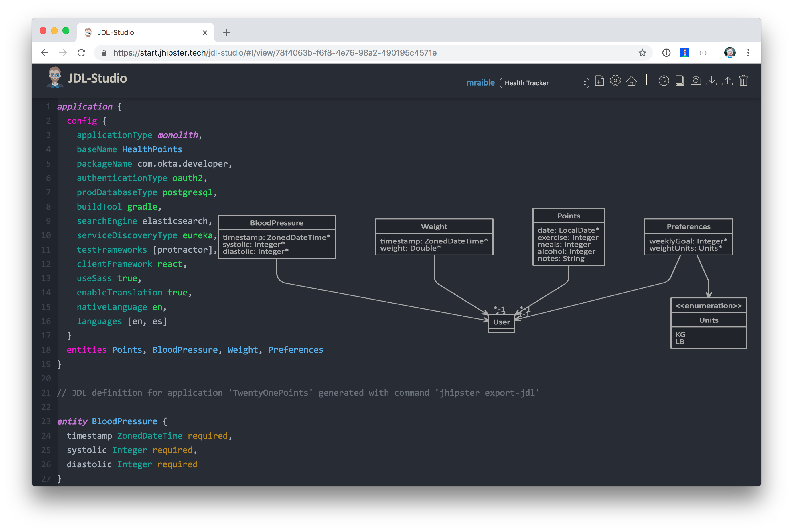
Task: Open a new browser tab
Action: (226, 33)
